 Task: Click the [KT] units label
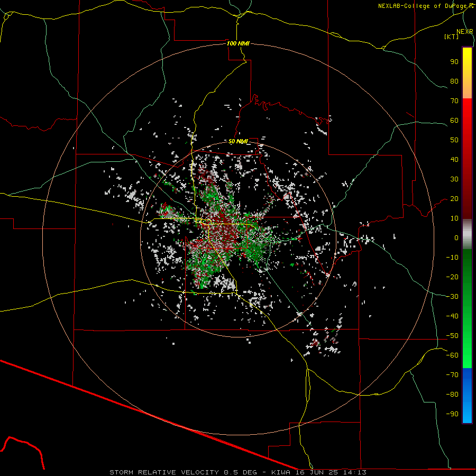451,36
